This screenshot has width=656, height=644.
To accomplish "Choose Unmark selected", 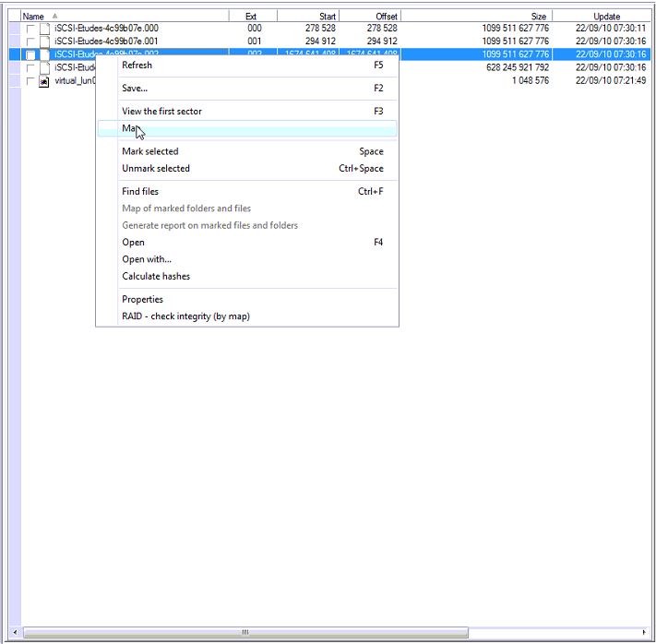I will coord(247,169).
